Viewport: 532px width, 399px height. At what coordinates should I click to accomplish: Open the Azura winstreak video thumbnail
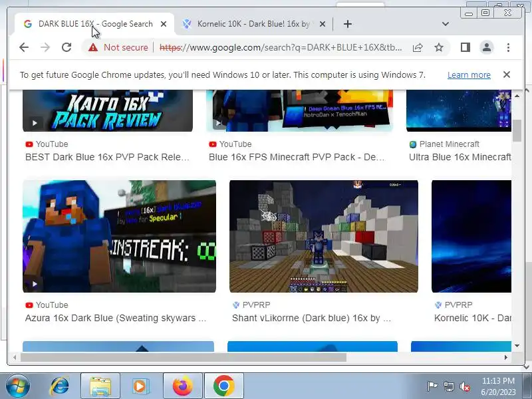coord(119,236)
